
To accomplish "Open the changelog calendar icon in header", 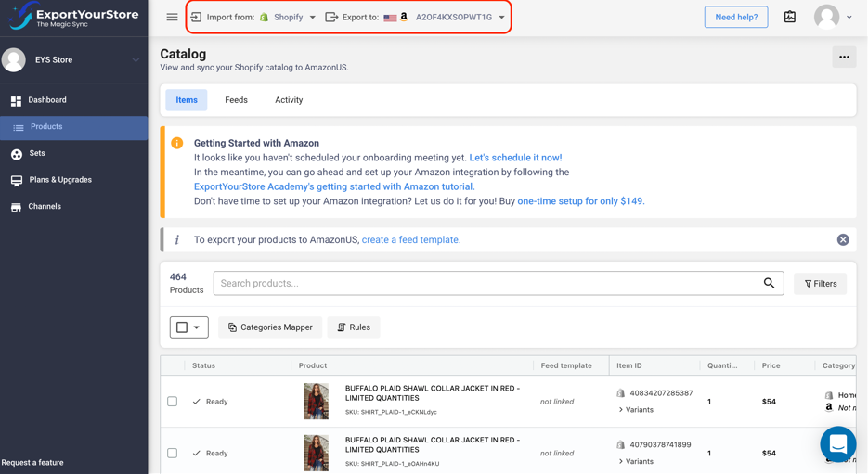I will coord(790,17).
